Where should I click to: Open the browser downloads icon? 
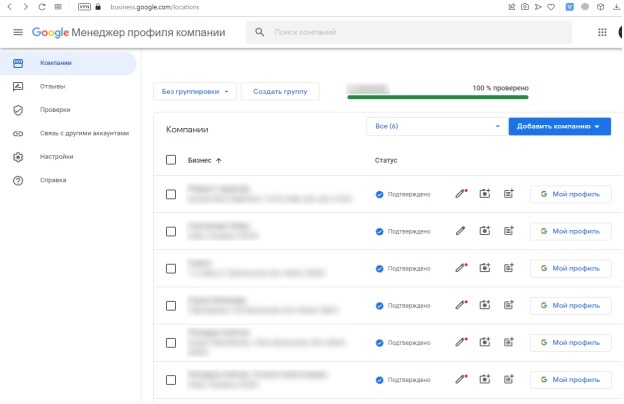(x=616, y=7)
